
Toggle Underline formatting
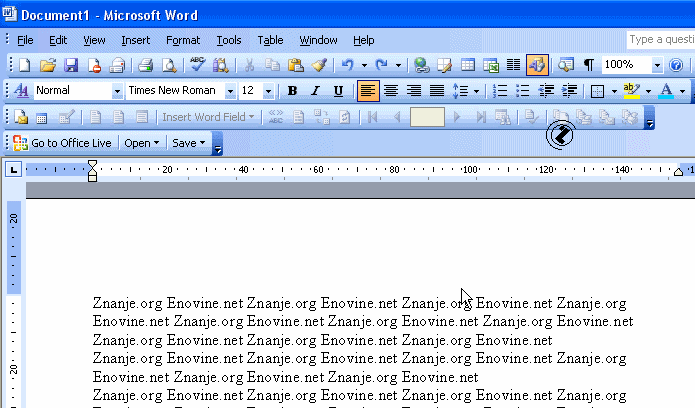[338, 91]
